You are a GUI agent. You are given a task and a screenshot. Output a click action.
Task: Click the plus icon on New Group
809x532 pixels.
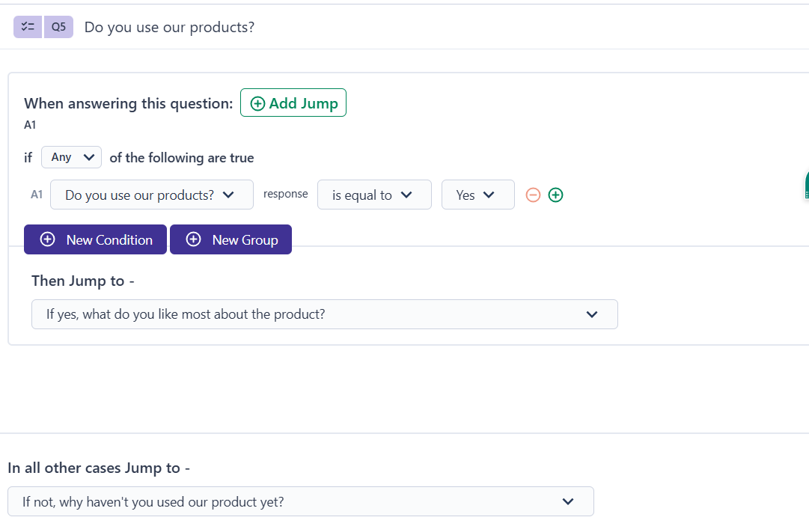[193, 239]
